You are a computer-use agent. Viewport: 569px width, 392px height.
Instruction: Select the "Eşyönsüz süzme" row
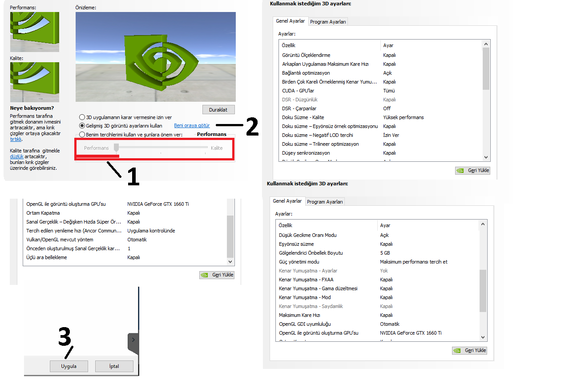point(377,244)
